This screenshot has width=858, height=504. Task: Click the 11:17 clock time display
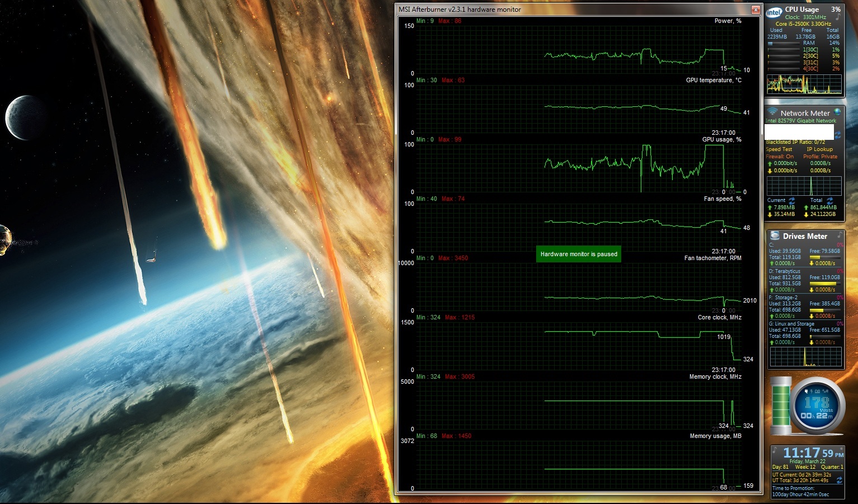(x=801, y=453)
